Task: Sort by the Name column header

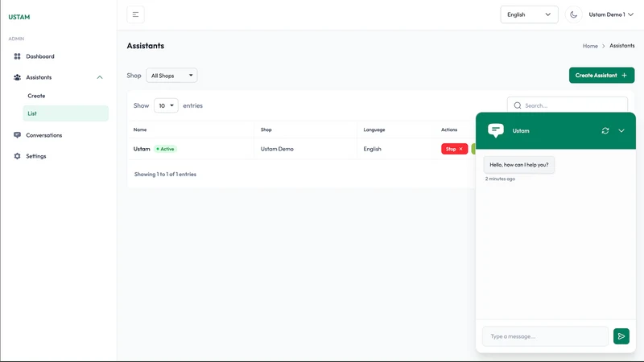Action: click(140, 130)
